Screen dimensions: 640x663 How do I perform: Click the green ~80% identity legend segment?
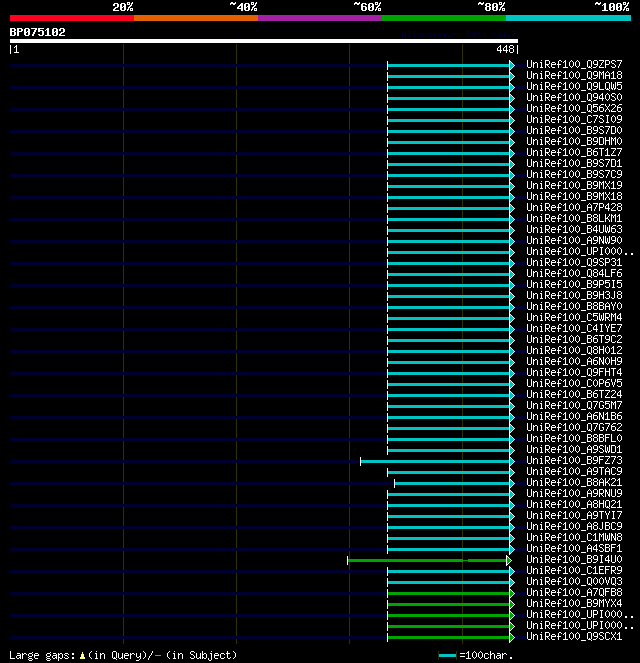click(444, 18)
